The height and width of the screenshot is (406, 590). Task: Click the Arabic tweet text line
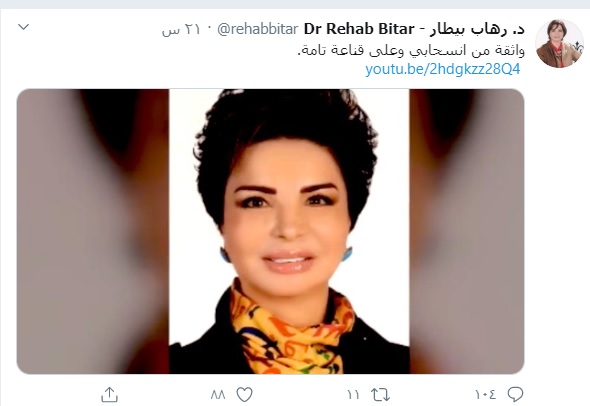pos(411,50)
